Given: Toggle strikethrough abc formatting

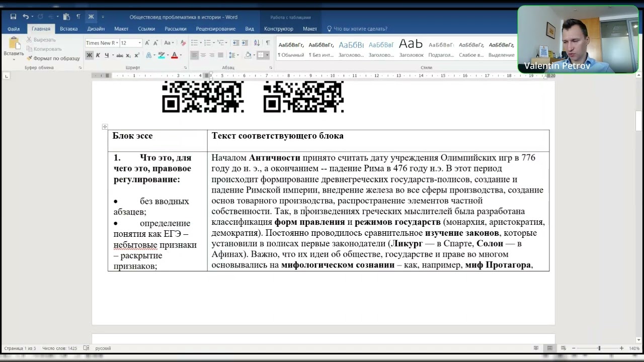Looking at the screenshot, I should (119, 55).
